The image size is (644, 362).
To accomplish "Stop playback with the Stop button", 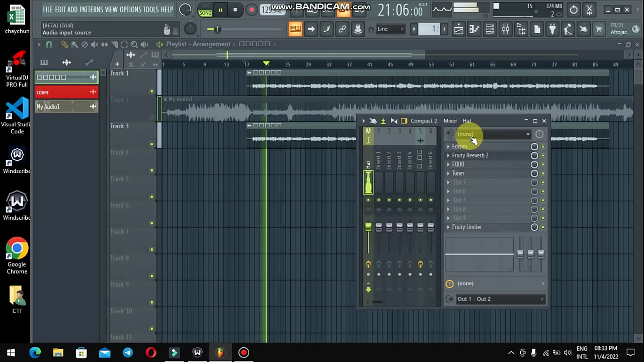I will tap(235, 10).
